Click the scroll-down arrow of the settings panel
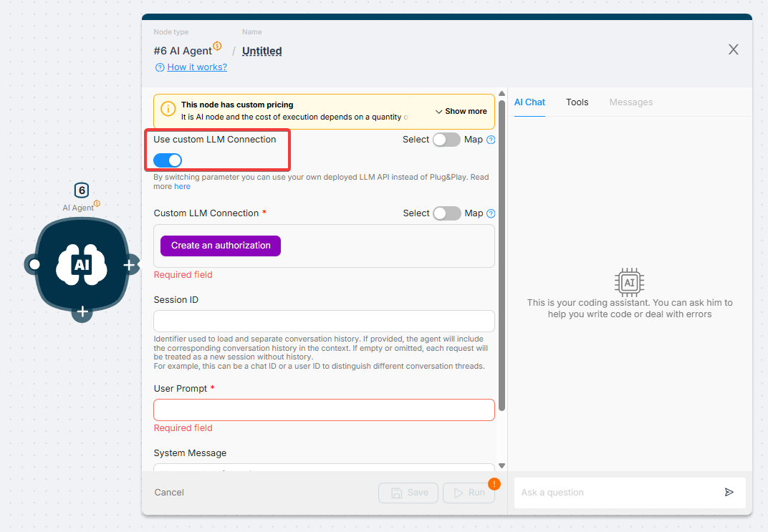This screenshot has width=768, height=532. coord(502,465)
